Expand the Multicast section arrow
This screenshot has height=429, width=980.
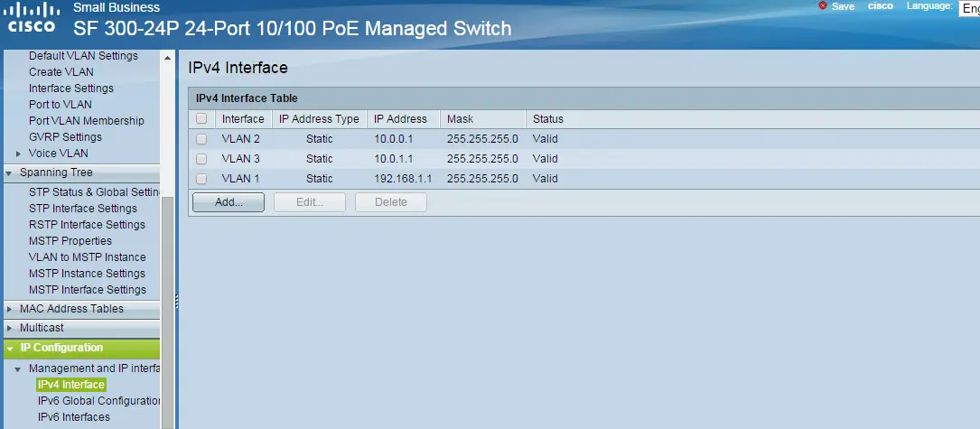pyautogui.click(x=9, y=328)
